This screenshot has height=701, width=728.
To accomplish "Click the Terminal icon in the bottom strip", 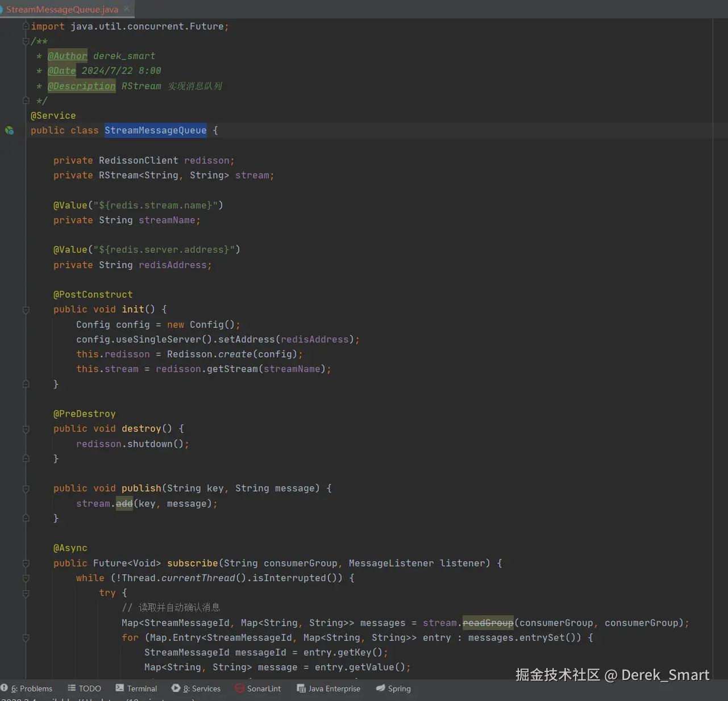I will tap(120, 688).
